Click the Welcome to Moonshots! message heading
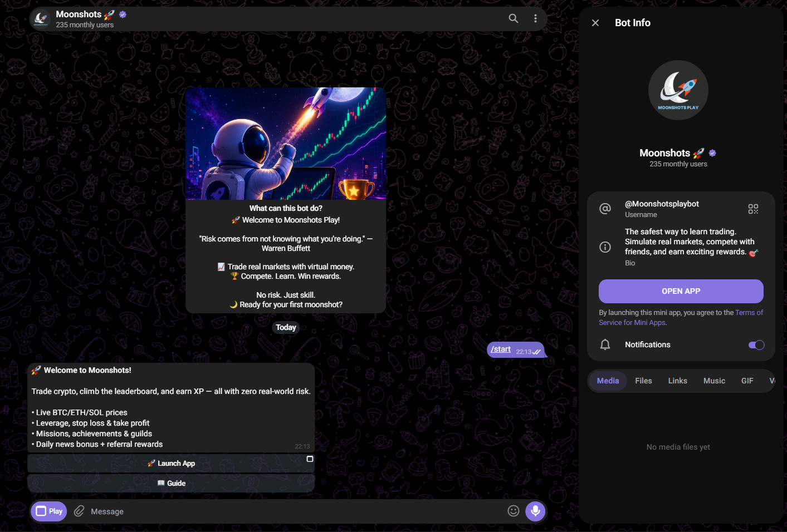 click(x=87, y=370)
